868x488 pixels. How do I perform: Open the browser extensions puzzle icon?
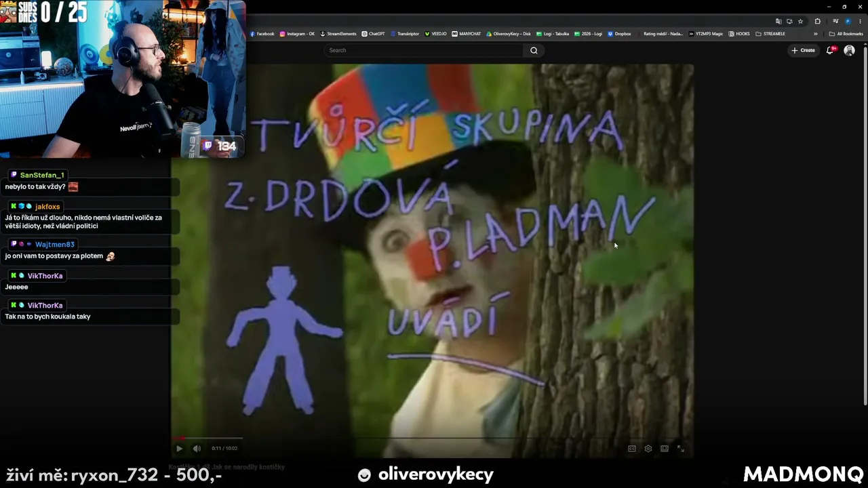click(817, 21)
